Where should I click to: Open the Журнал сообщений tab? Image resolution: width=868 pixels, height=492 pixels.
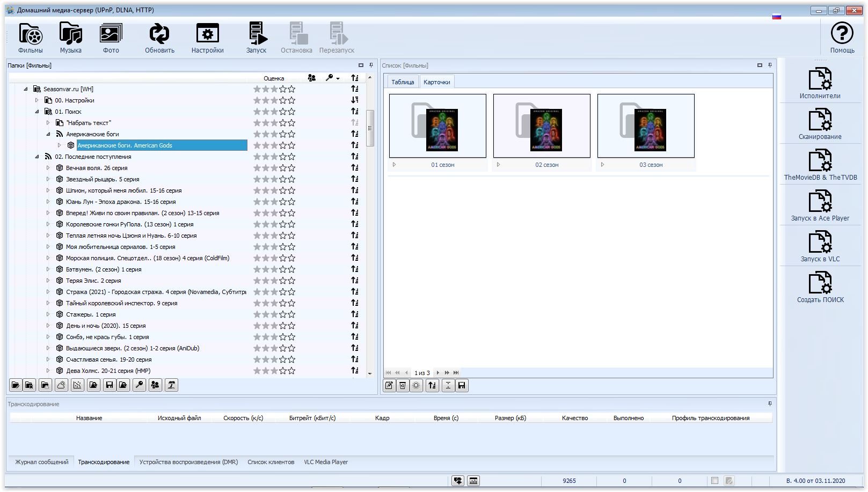click(x=42, y=462)
